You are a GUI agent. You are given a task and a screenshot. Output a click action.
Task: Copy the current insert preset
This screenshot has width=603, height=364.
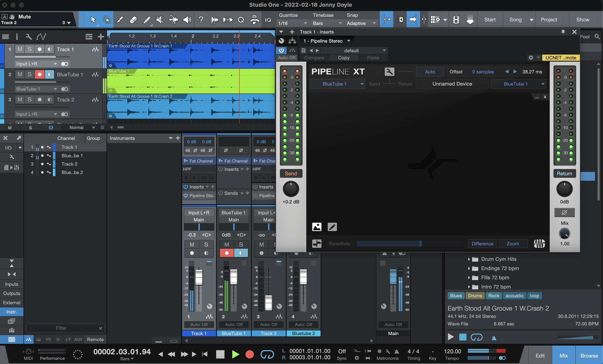coord(344,58)
